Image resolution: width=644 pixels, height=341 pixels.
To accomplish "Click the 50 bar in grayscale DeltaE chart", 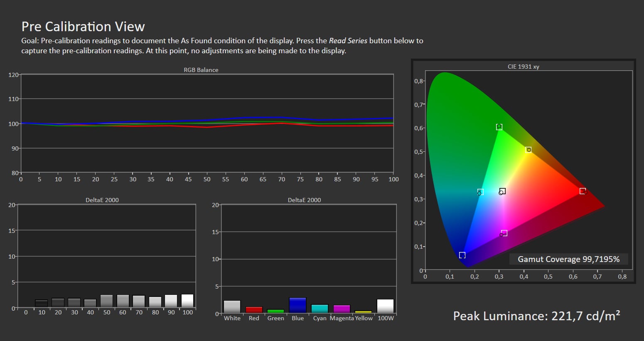I will 106,301.
